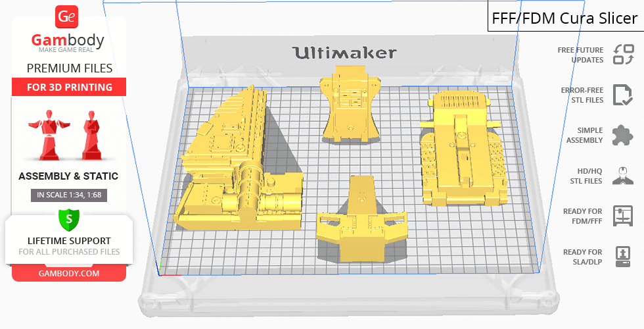
Task: Click the red Gambody Ge logo icon
Action: [x=68, y=16]
